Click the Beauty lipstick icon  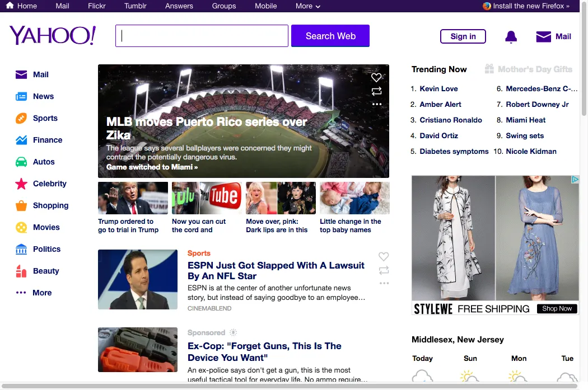pyautogui.click(x=21, y=271)
